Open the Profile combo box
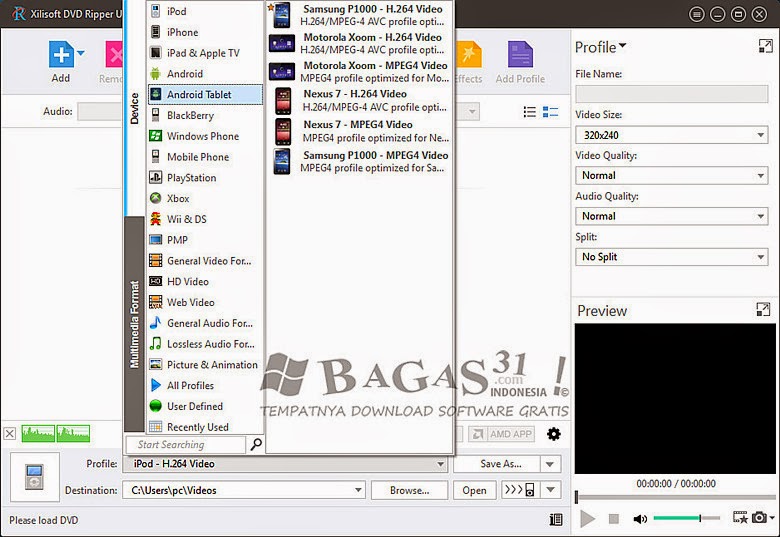The height and width of the screenshot is (537, 780). pos(285,464)
